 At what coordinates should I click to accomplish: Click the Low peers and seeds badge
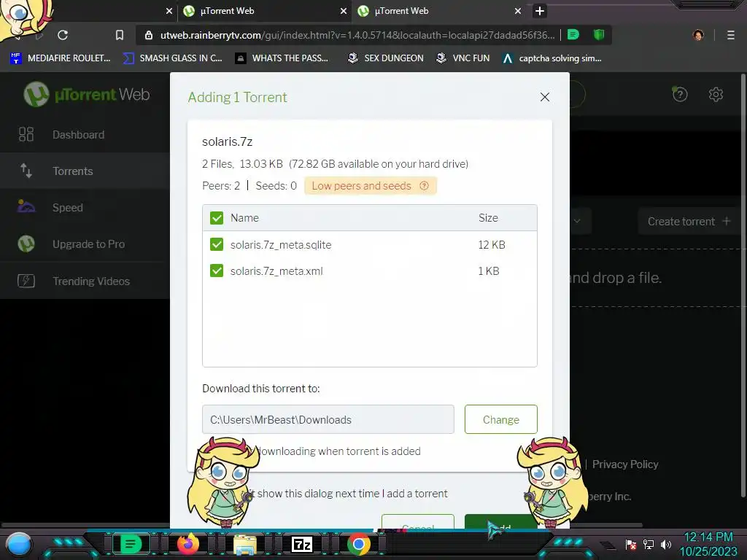click(370, 186)
